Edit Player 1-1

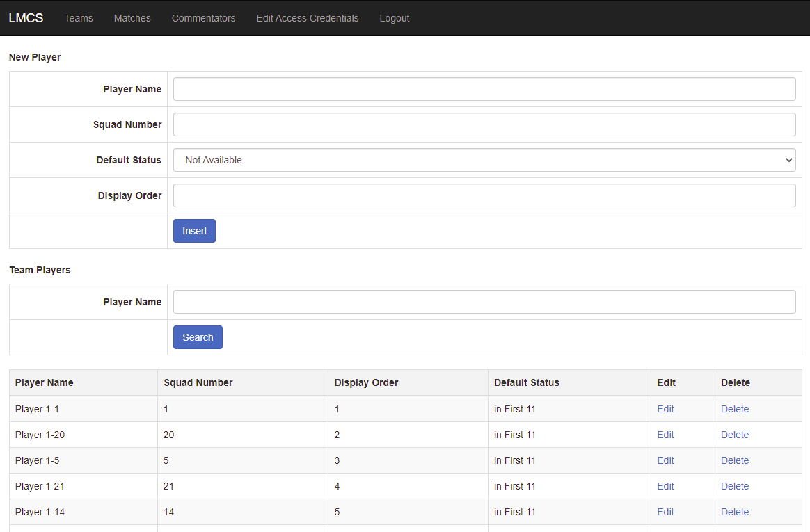click(x=665, y=409)
